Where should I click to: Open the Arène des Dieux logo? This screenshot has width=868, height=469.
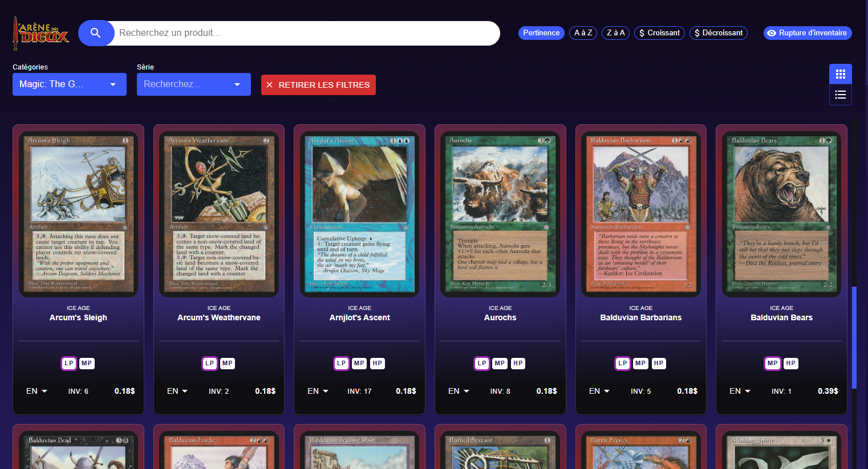click(x=40, y=33)
